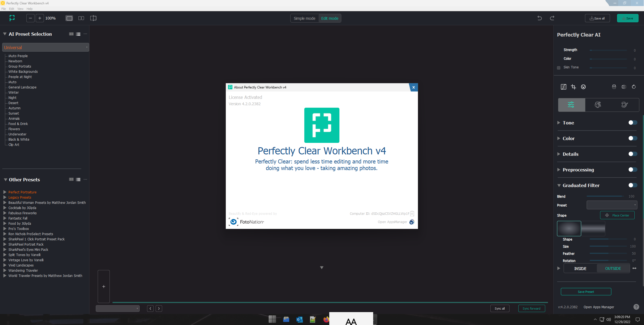Expand the Details section
Screen dimensions: 644x325
(x=559, y=154)
